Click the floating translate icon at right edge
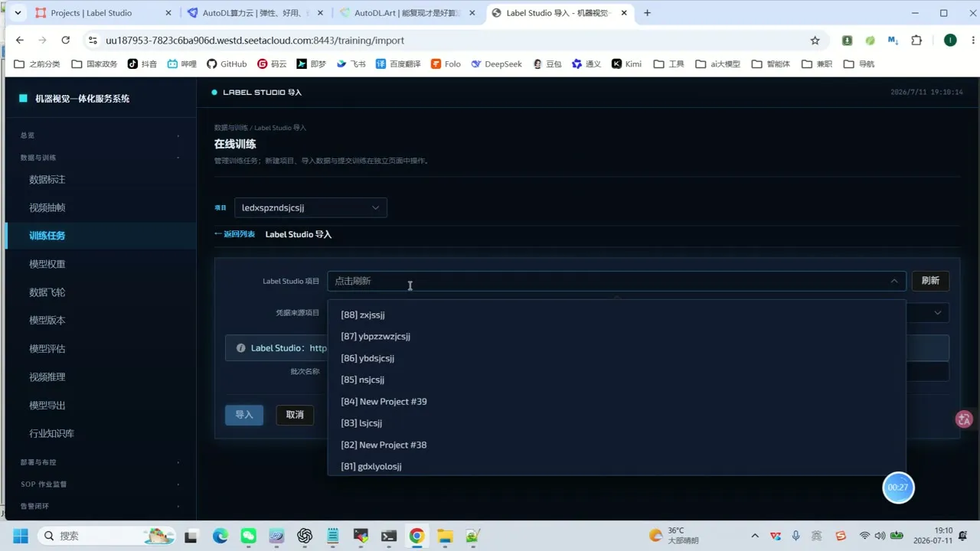Image resolution: width=980 pixels, height=551 pixels. pos(964,419)
